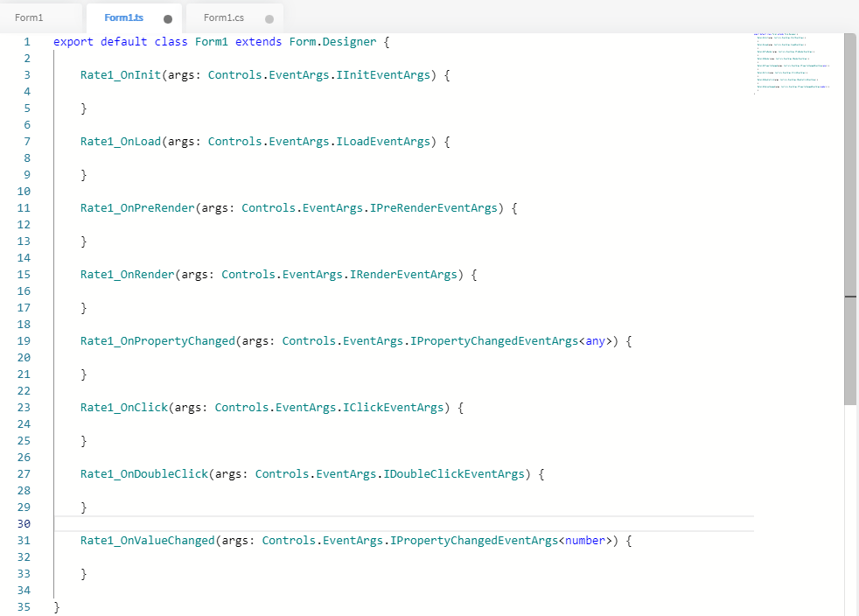859x616 pixels.
Task: Click line number 19 in the gutter
Action: [x=24, y=341]
